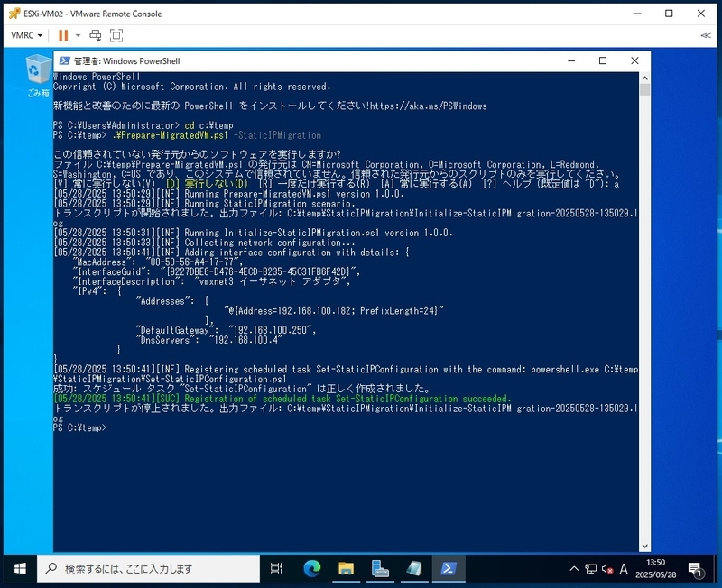Click the Prepare-MigratedVM.ps1 command line

click(x=187, y=135)
